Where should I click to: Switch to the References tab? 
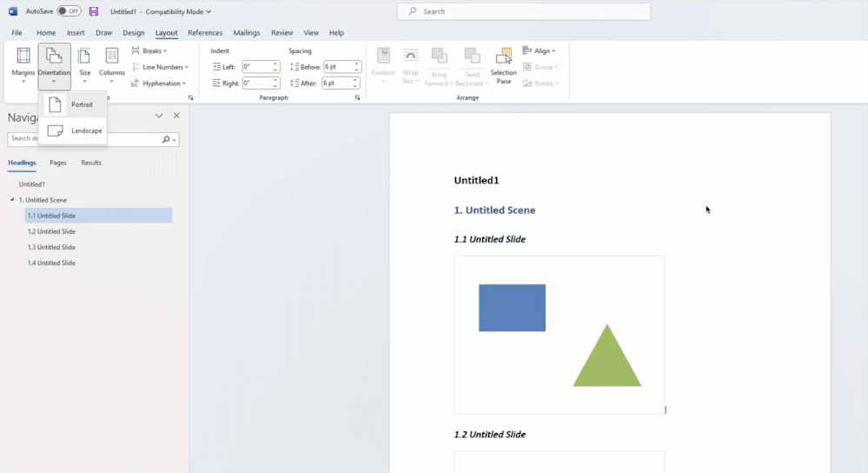[x=205, y=33]
